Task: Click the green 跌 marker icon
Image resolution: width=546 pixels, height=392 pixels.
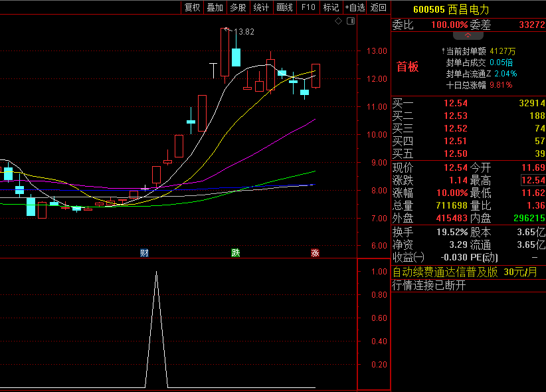Action: point(236,253)
